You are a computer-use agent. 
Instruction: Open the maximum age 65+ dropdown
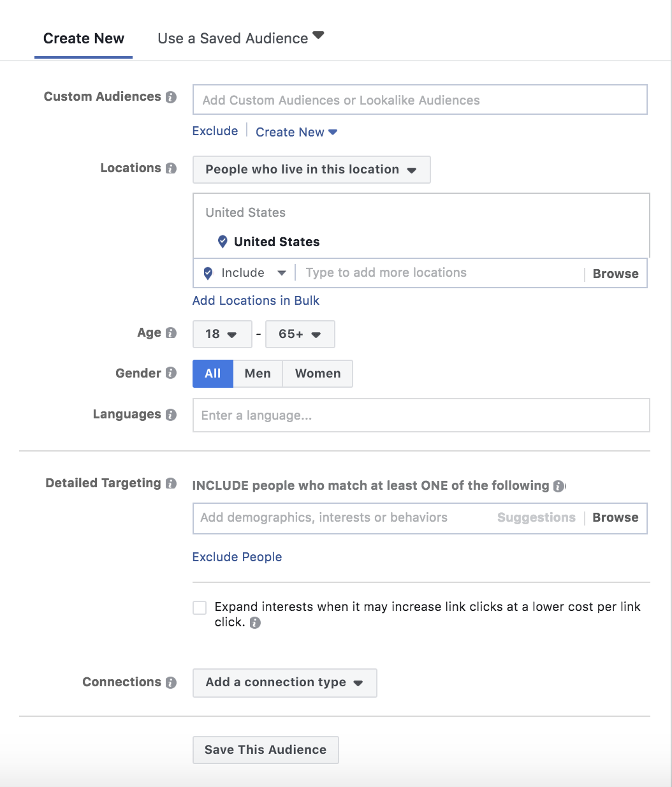click(x=300, y=334)
